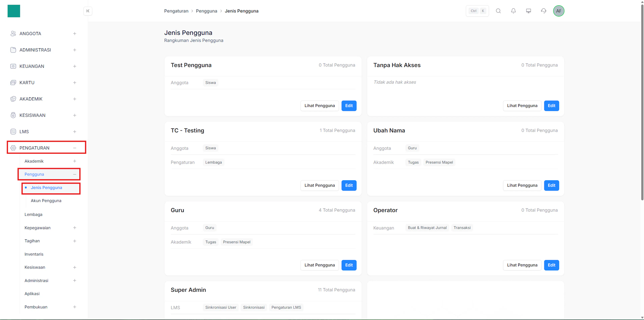Collapse the sidebar with the arrow button
Image resolution: width=644 pixels, height=320 pixels.
(x=88, y=11)
